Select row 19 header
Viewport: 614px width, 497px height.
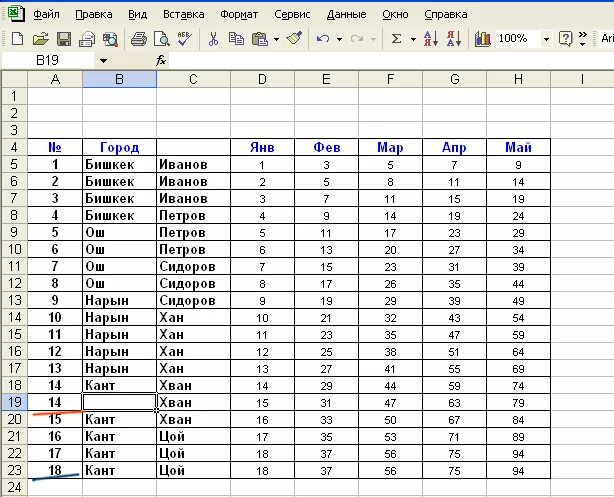point(14,402)
